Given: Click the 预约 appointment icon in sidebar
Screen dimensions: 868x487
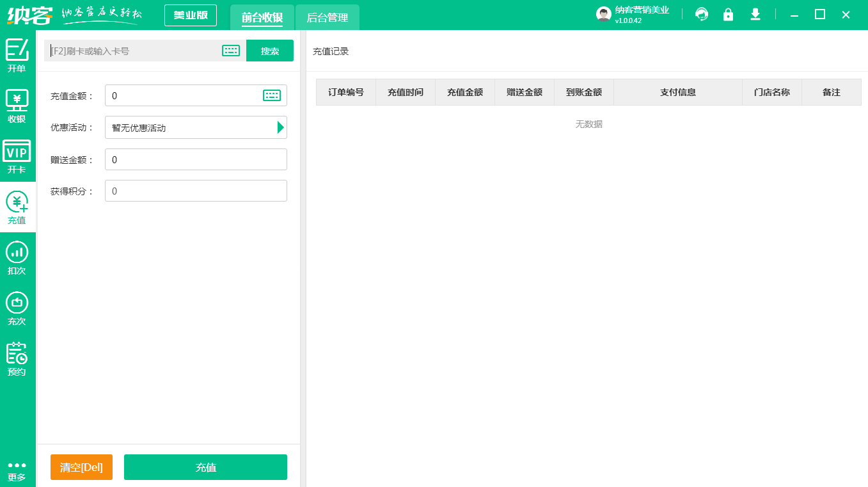Looking at the screenshot, I should click(x=17, y=357).
